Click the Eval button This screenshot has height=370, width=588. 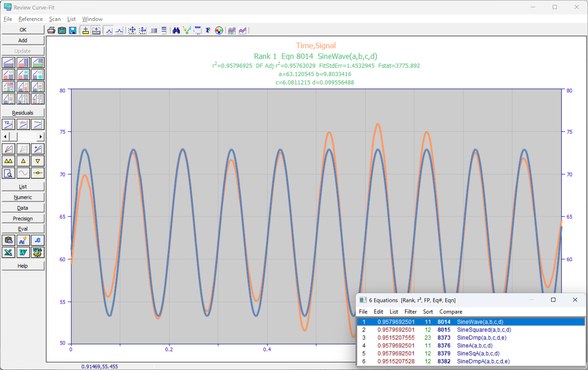pyautogui.click(x=23, y=229)
